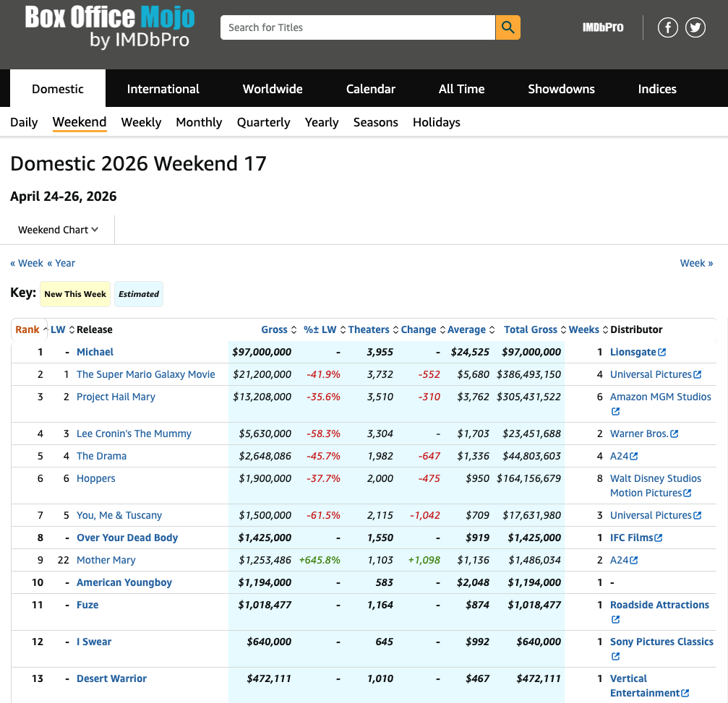Switch to the Worldwide tab
The width and height of the screenshot is (728, 703).
click(x=273, y=89)
